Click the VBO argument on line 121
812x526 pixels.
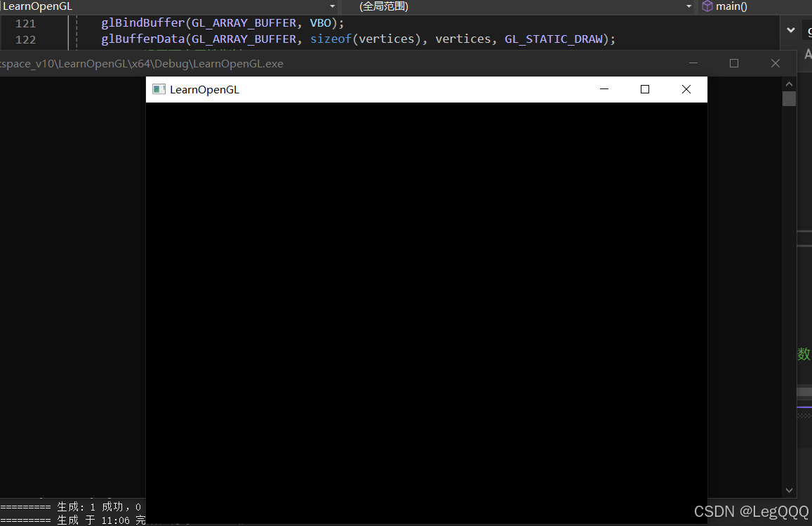320,22
